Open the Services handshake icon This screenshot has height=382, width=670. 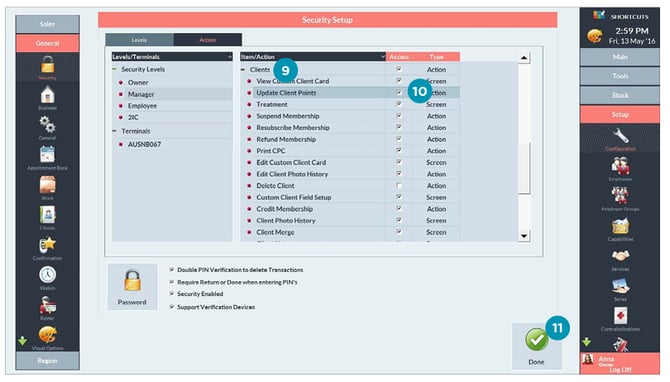pos(620,256)
